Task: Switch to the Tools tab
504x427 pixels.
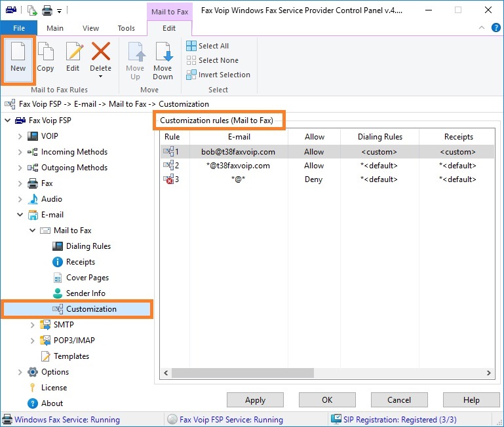Action: point(126,28)
